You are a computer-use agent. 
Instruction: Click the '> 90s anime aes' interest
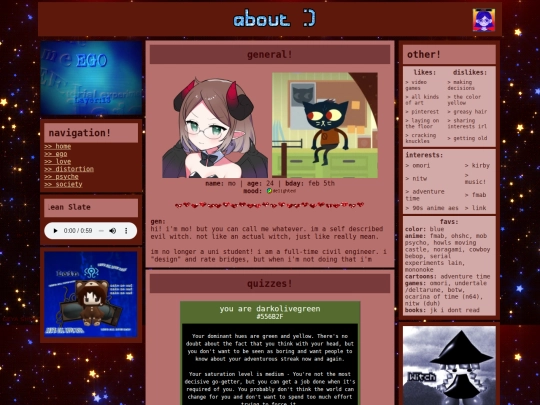[432, 208]
